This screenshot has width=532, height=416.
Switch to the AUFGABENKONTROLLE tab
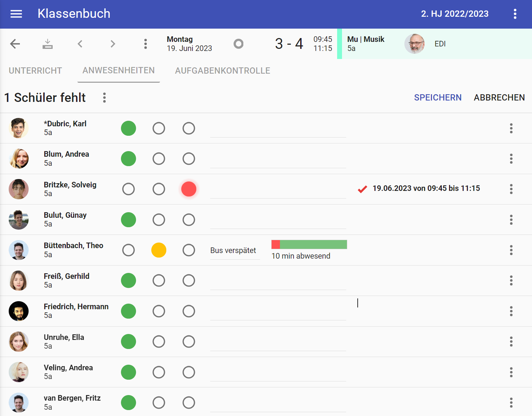(222, 71)
